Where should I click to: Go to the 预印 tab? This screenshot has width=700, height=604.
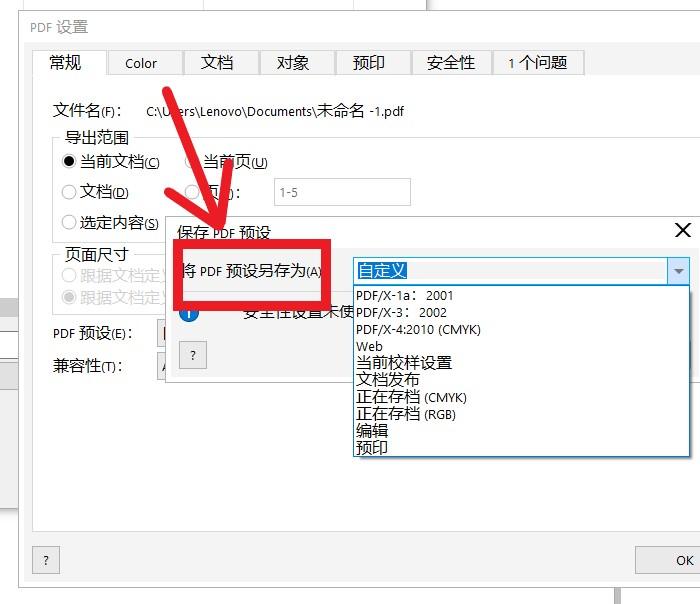pyautogui.click(x=373, y=63)
